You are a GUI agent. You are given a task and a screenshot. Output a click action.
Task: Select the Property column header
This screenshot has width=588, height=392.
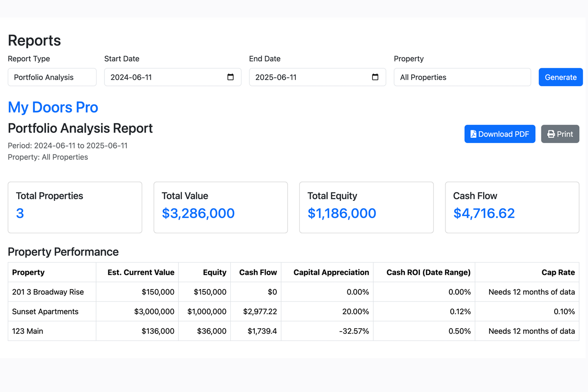(28, 272)
